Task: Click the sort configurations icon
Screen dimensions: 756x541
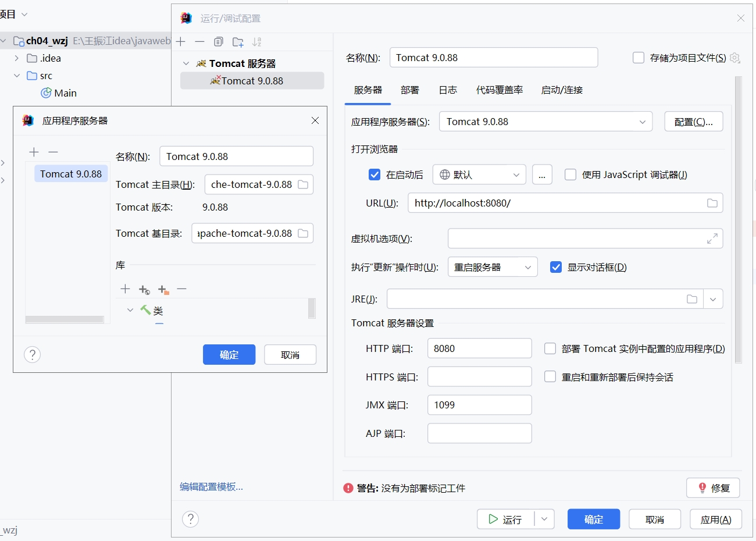Action: pyautogui.click(x=257, y=42)
